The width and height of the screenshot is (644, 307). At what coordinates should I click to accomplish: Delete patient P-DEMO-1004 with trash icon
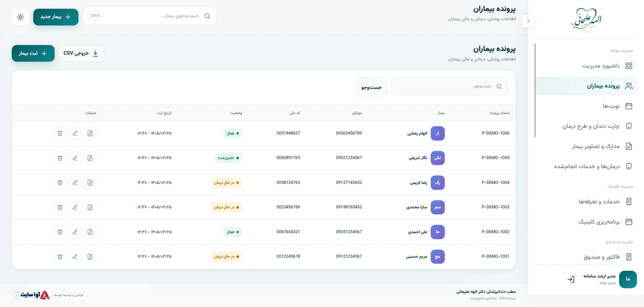click(x=60, y=183)
